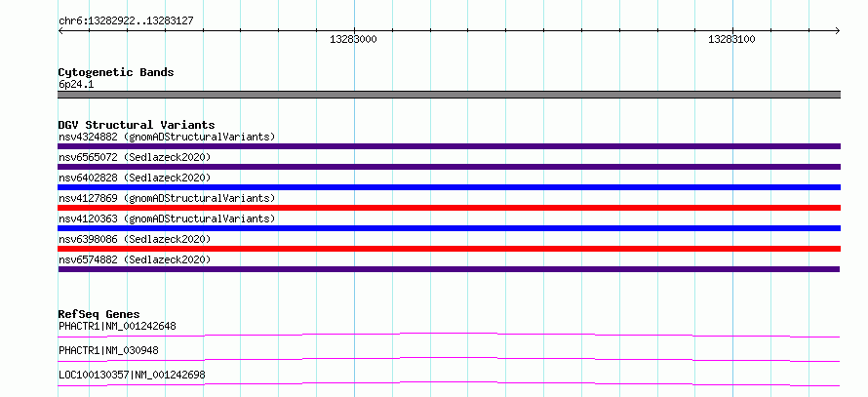Viewport: 868px width, 397px height.
Task: Click the Cytogenetic Bands track heading
Action: 116,72
